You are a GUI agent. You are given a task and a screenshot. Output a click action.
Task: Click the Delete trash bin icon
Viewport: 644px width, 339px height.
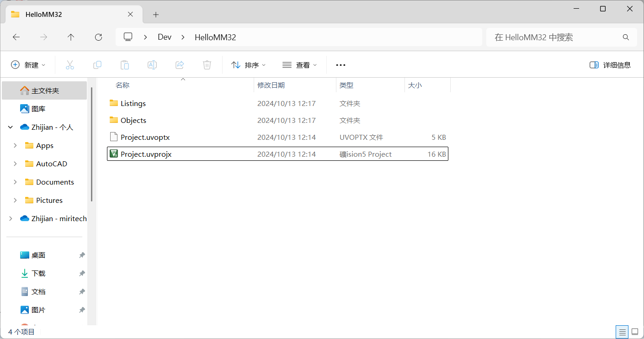(207, 65)
